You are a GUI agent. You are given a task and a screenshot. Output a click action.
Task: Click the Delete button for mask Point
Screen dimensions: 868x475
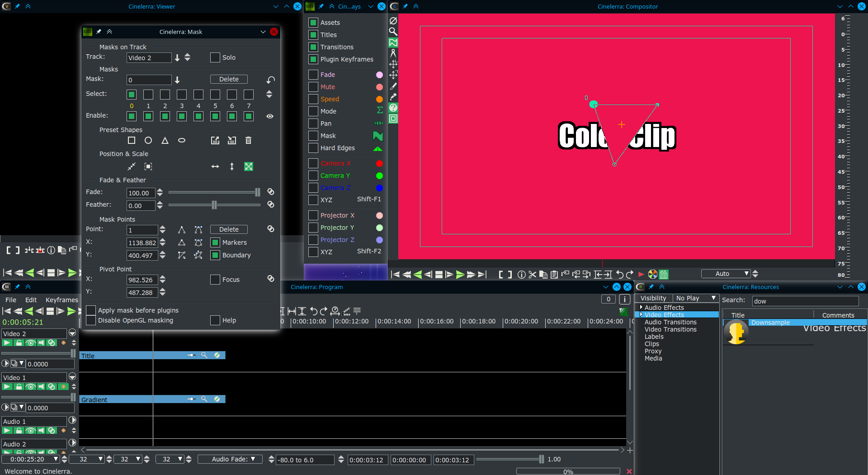click(229, 229)
